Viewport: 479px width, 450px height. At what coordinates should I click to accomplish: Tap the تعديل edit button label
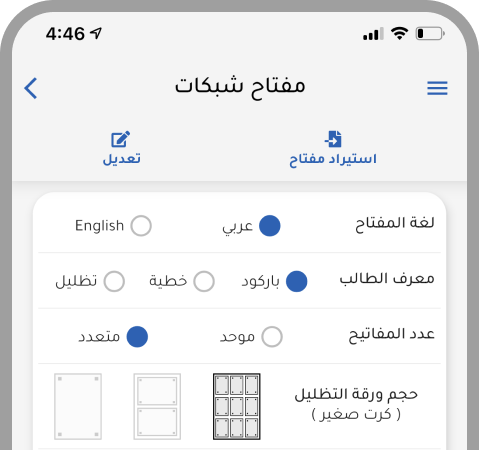(x=121, y=159)
